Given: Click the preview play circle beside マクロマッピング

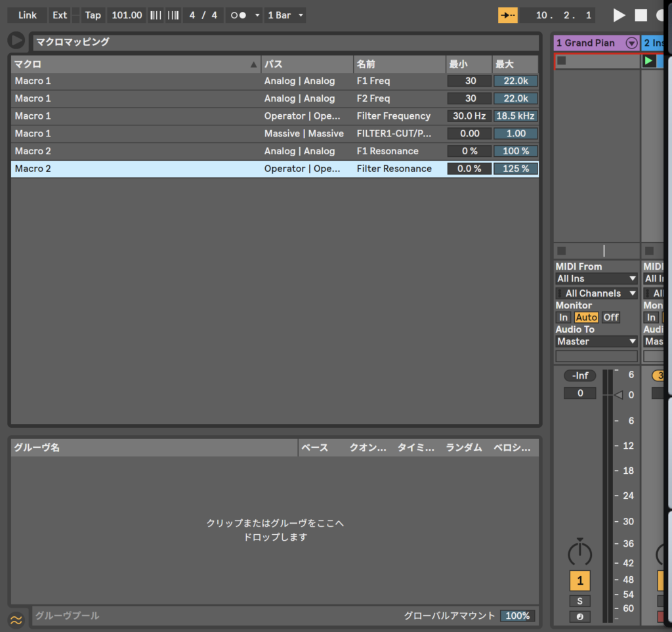Looking at the screenshot, I should coord(16,41).
